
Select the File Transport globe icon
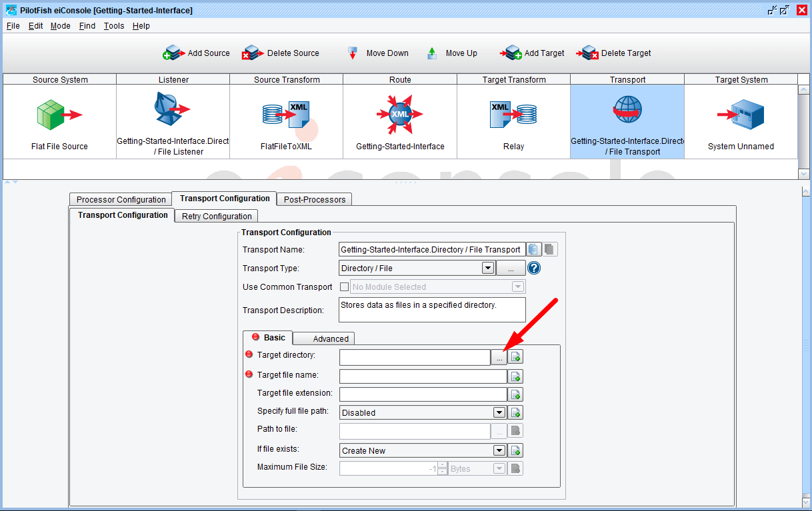(627, 110)
